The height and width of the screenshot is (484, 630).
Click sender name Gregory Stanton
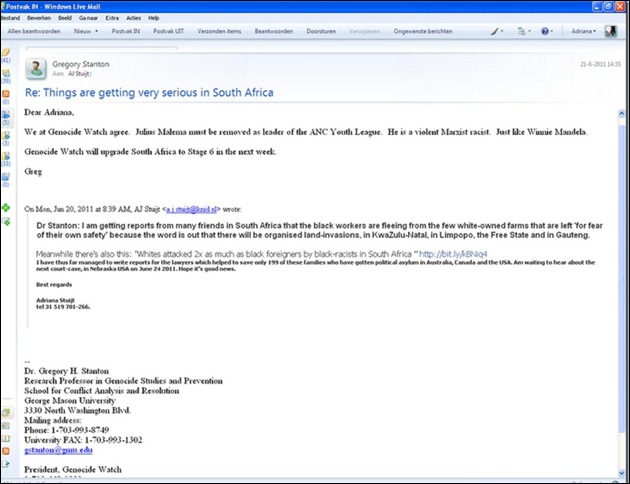(80, 64)
